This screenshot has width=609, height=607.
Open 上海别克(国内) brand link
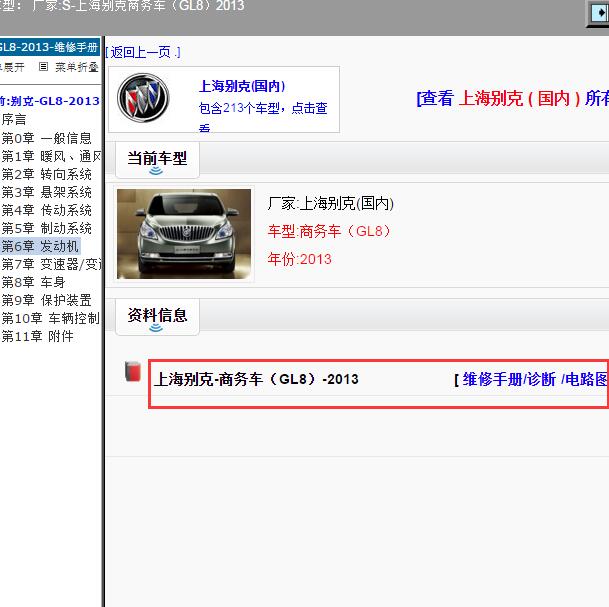click(x=242, y=86)
